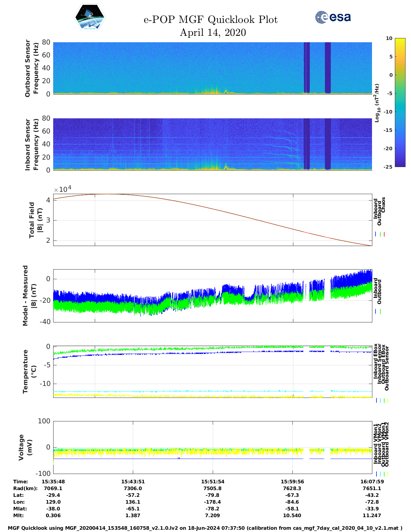Click the MGF Quicklook footer text

pyautogui.click(x=205, y=528)
